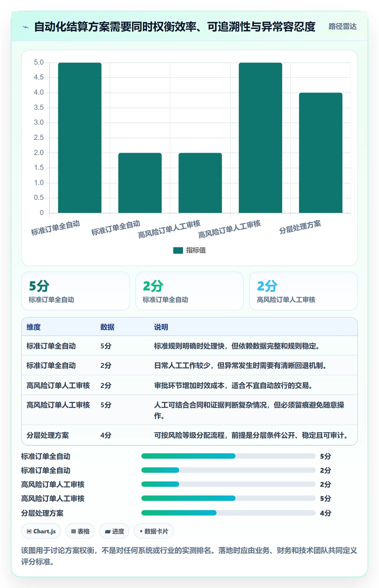Select the 高风险订单人工审核 bar reaching 5.0
Viewport: 379px width, 588px height.
pyautogui.click(x=260, y=138)
